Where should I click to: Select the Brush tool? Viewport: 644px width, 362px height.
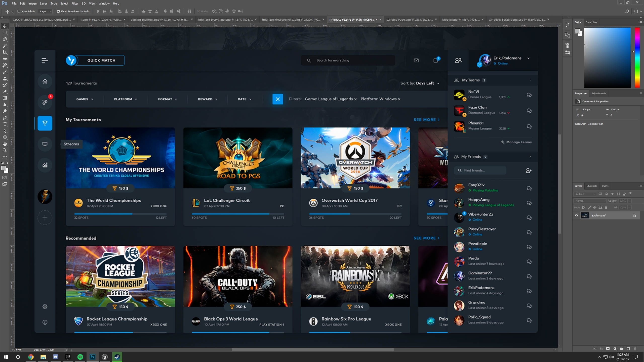5,72
